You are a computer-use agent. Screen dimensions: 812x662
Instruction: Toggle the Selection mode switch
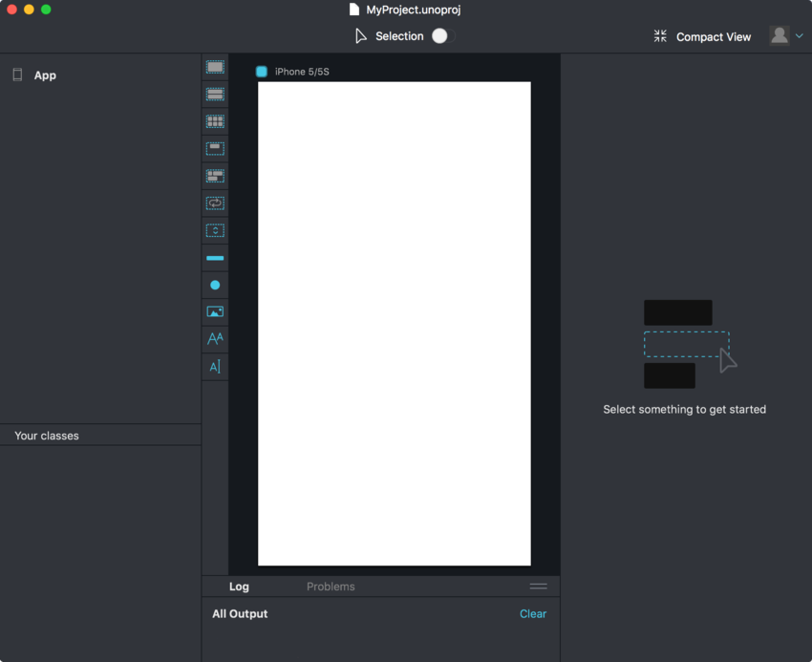point(440,36)
